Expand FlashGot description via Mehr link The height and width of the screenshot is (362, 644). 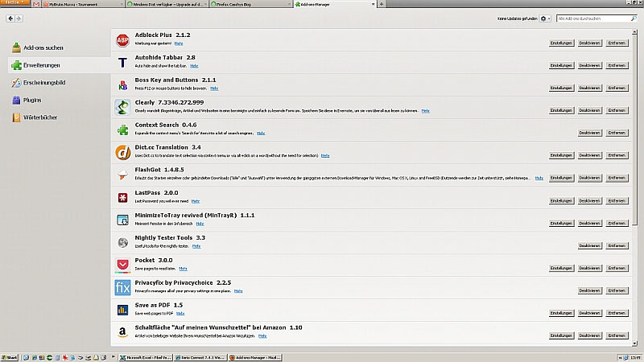[x=539, y=177]
